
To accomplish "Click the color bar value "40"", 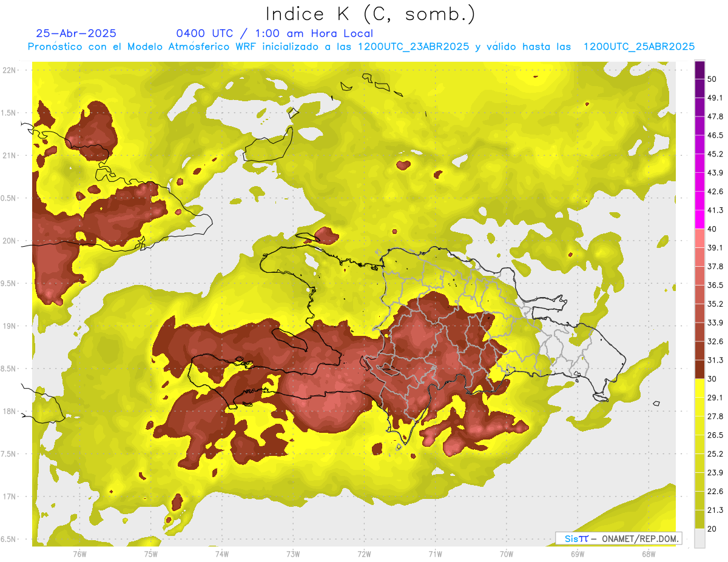I will [x=713, y=229].
